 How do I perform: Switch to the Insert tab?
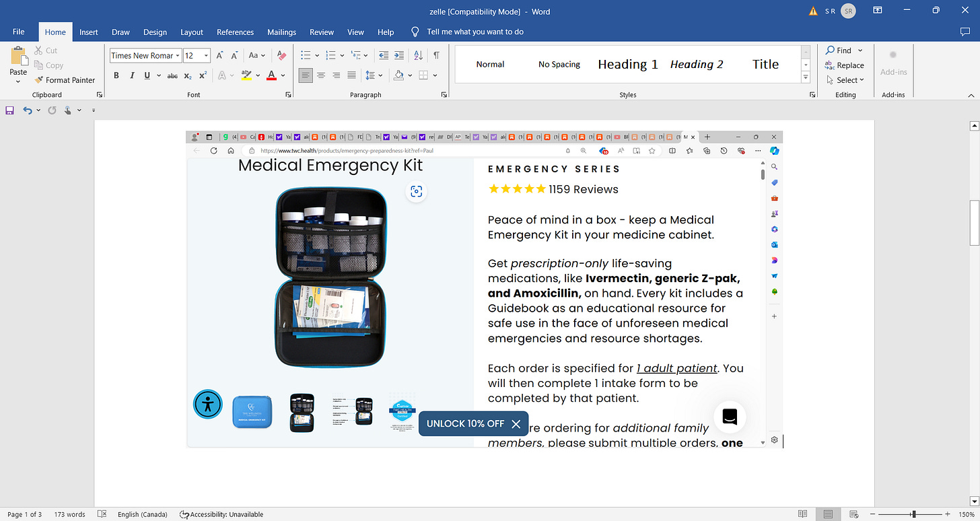tap(89, 32)
